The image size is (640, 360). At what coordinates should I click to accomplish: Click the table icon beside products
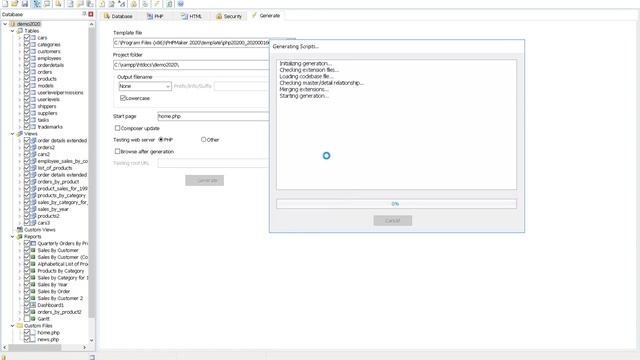coord(33,79)
